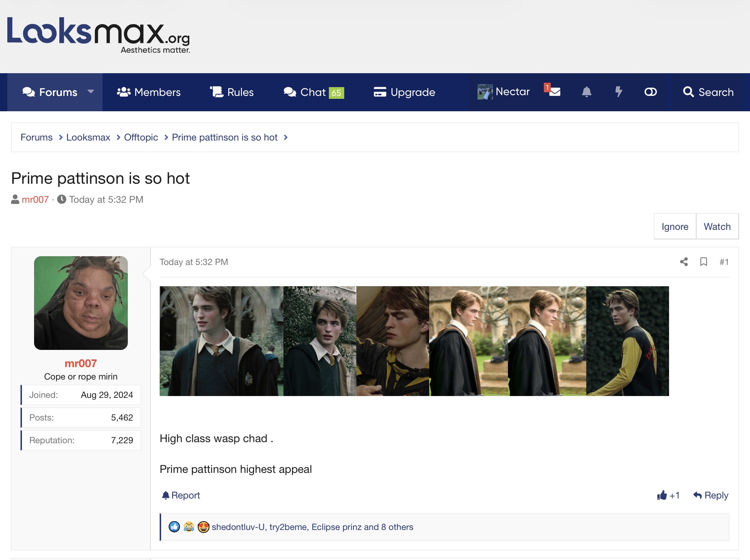This screenshot has width=750, height=560.
Task: Go to the Members tab
Action: click(x=149, y=92)
